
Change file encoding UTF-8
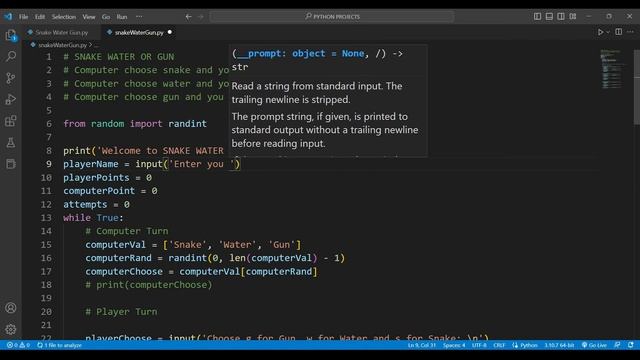[x=479, y=345]
